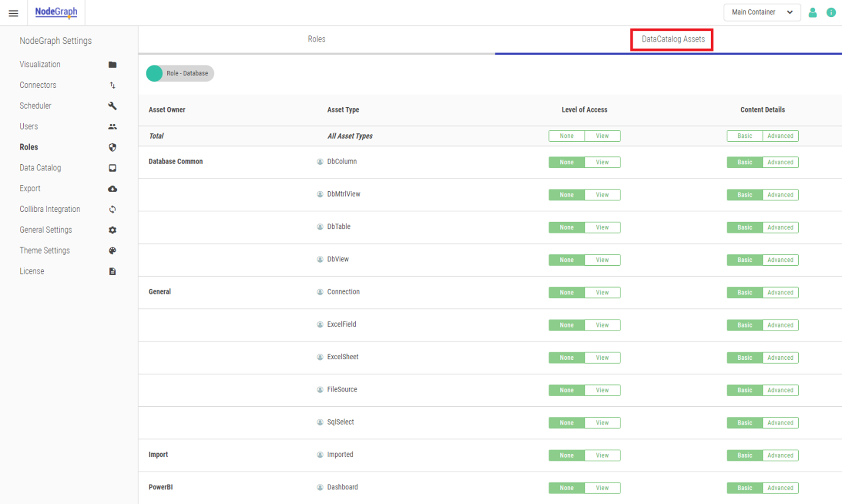
Task: Select Basic for DbColumn content details
Action: pyautogui.click(x=745, y=162)
